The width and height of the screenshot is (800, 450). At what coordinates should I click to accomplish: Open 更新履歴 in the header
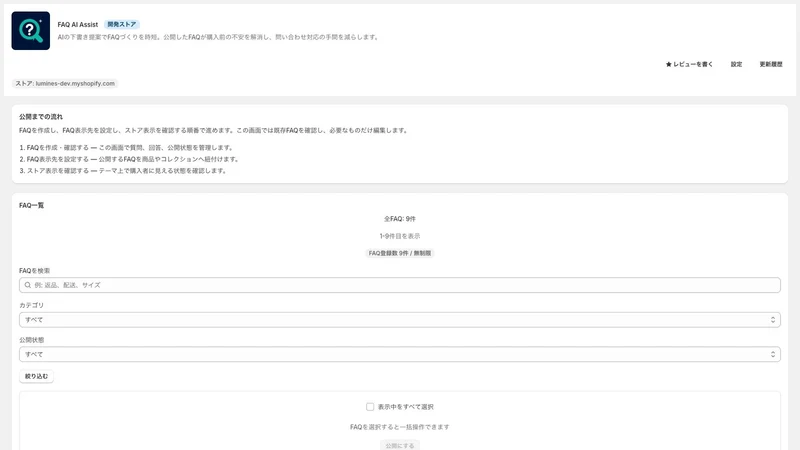point(770,64)
